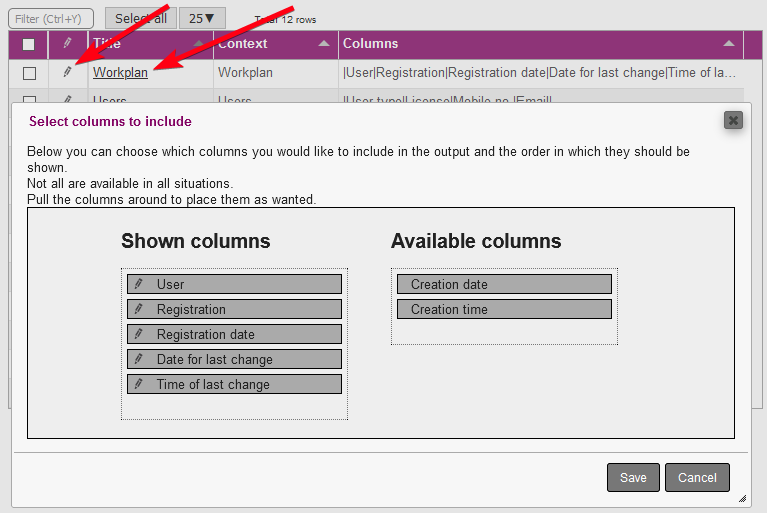The width and height of the screenshot is (767, 513).
Task: Click pencil icon in table header
Action: pos(67,44)
